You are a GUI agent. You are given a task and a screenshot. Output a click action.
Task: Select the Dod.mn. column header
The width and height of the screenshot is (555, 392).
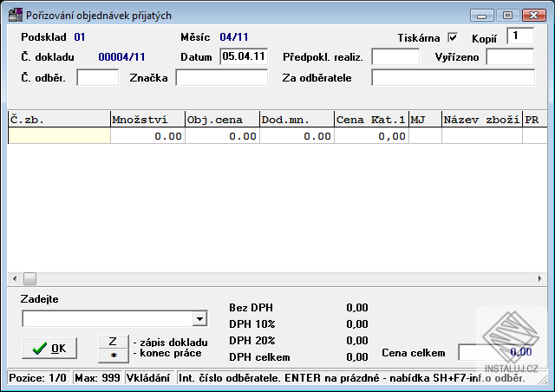(x=297, y=120)
